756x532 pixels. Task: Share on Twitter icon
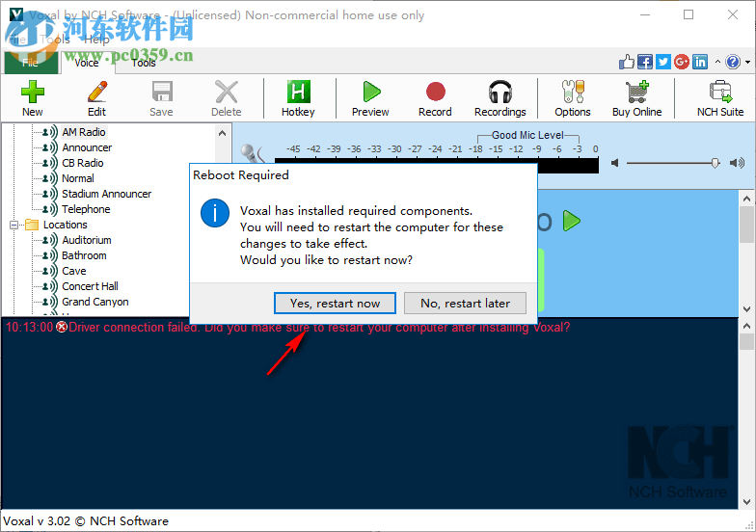663,62
